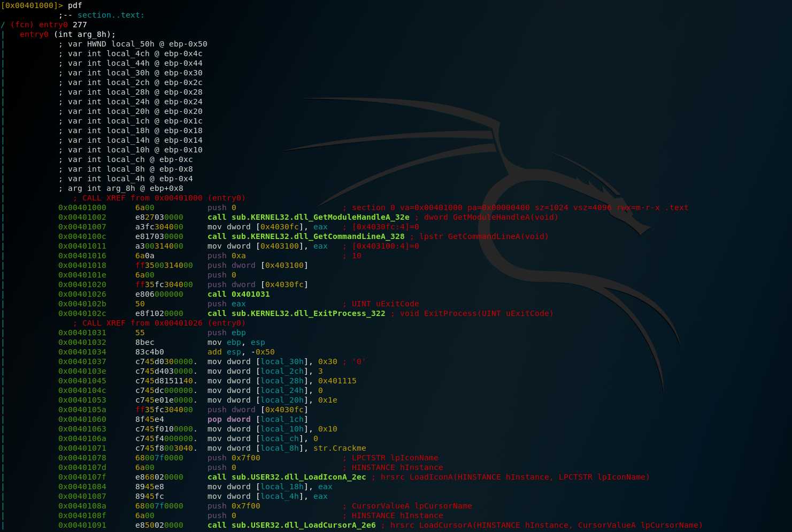Click the GetModuleHandleA call instruction

[308, 217]
